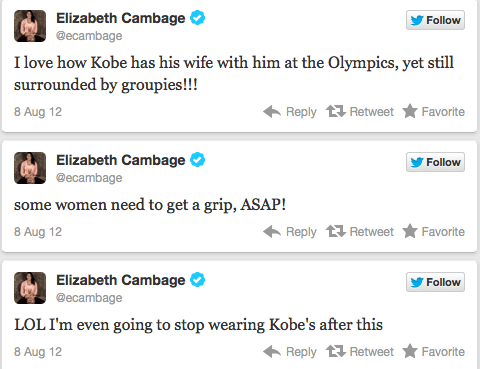Open Elizabeth Cambage name link in first tweet

tap(121, 18)
